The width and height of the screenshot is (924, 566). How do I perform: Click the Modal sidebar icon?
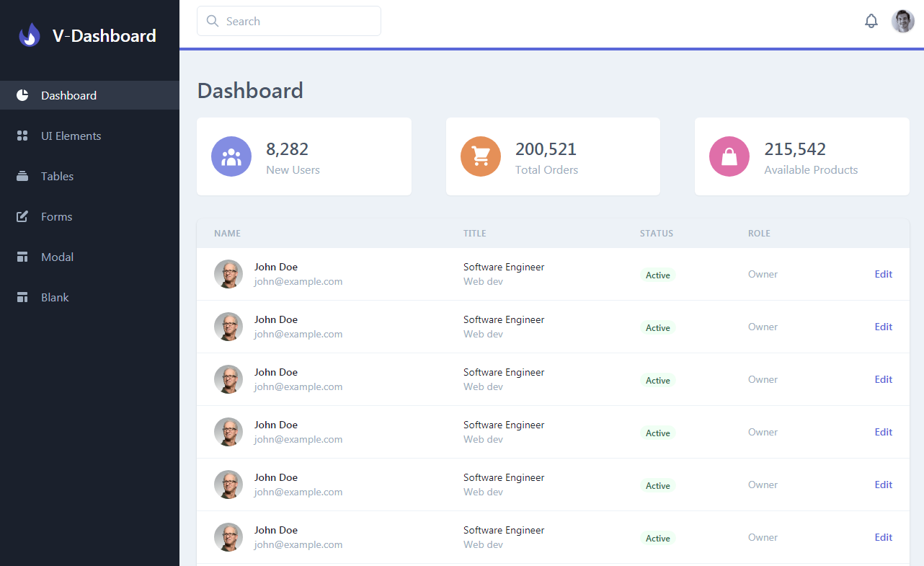[22, 256]
